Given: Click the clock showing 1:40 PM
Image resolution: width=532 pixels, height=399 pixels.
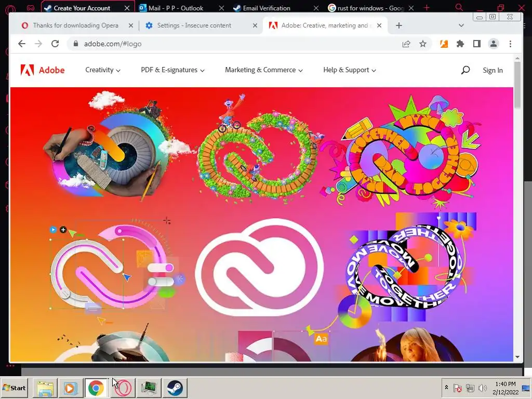Looking at the screenshot, I should (505, 384).
